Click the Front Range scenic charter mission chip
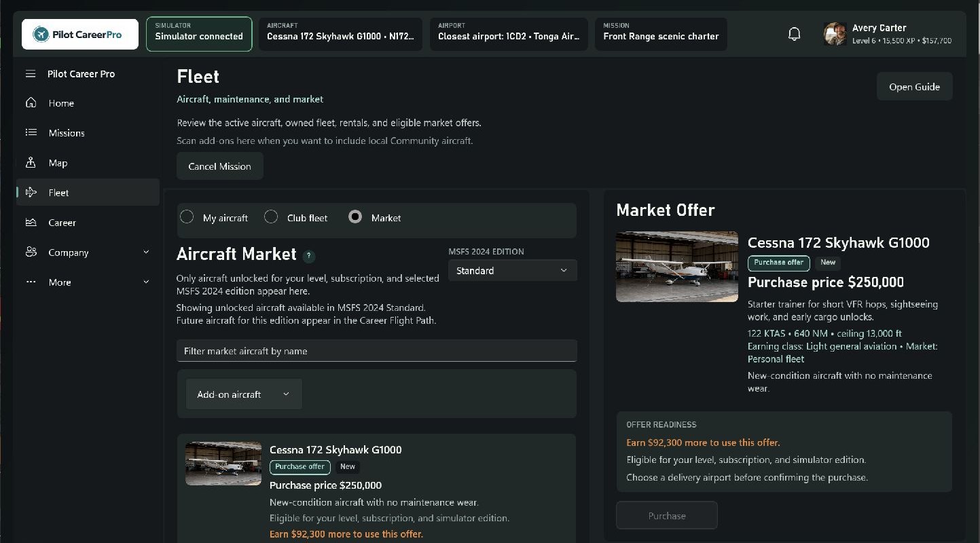 tap(661, 34)
